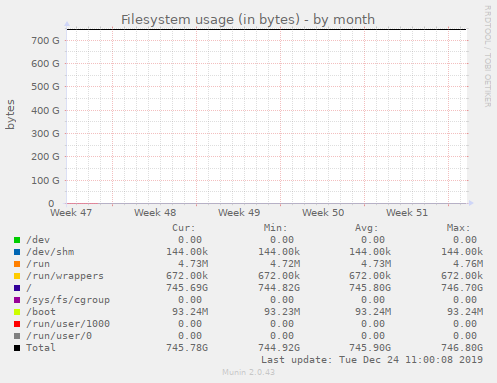Select the /dev legend label
Viewport: 497px width, 383px height.
38,240
